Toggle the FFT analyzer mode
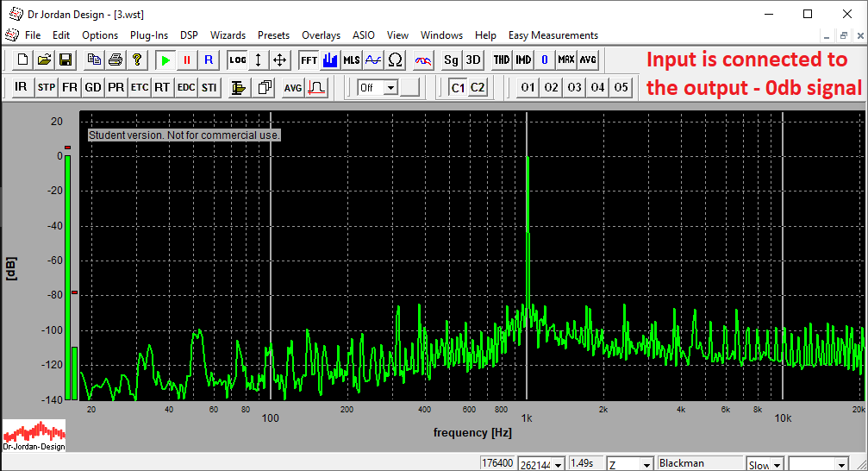The image size is (868, 471). pos(309,60)
